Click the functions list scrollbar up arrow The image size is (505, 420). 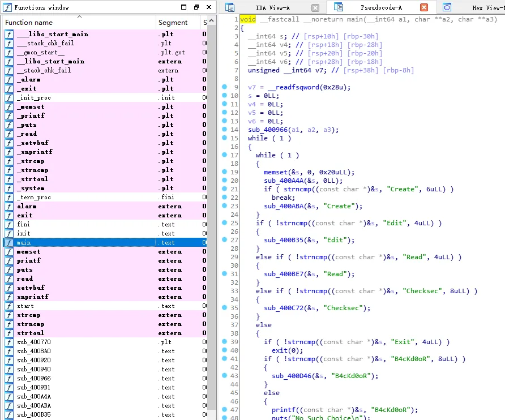211,21
